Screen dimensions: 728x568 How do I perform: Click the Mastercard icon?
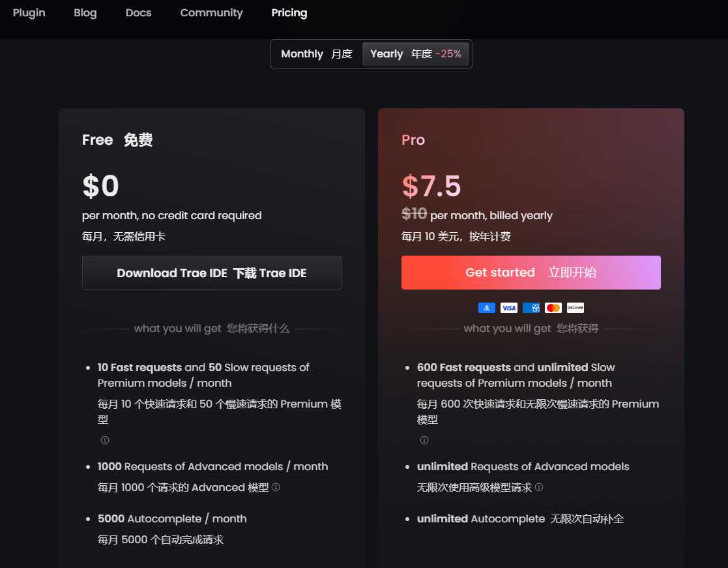tap(553, 308)
